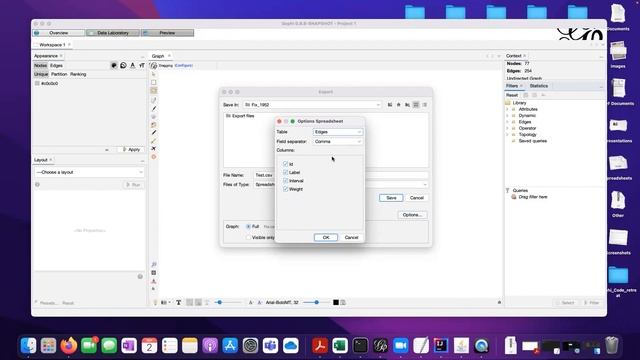Open the Table dropdown showing Edges
Viewport: 640px width, 360px height.
coord(338,132)
